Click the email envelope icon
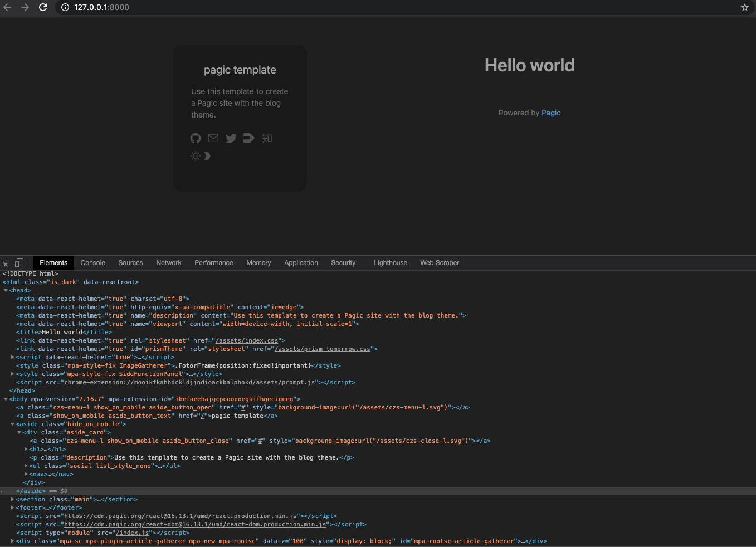Image resolution: width=756 pixels, height=547 pixels. 213,138
